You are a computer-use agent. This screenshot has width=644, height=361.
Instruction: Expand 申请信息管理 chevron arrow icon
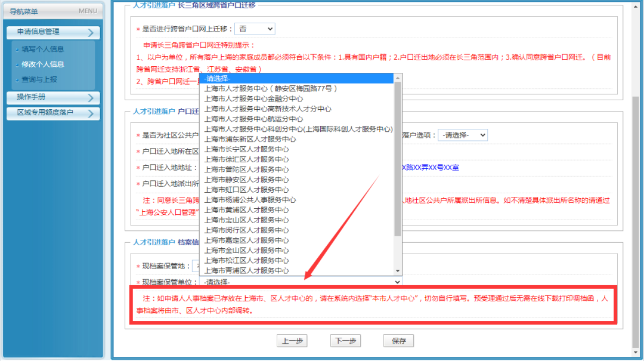click(x=90, y=33)
